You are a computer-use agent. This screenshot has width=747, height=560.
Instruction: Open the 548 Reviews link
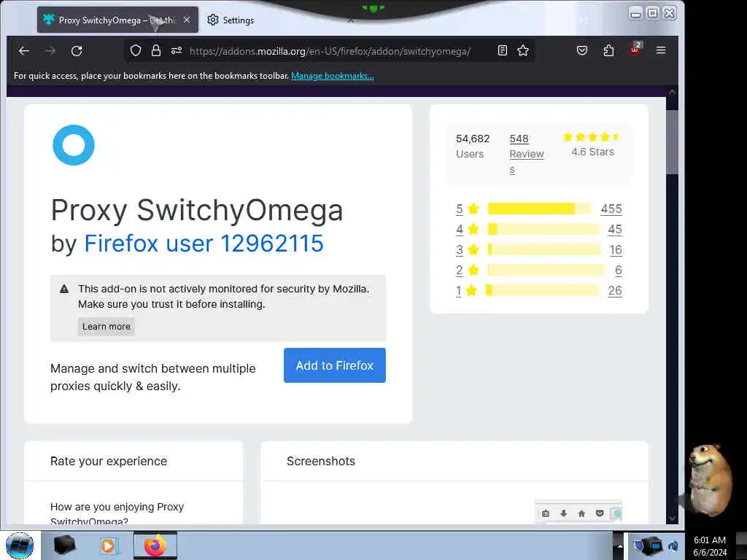click(527, 154)
